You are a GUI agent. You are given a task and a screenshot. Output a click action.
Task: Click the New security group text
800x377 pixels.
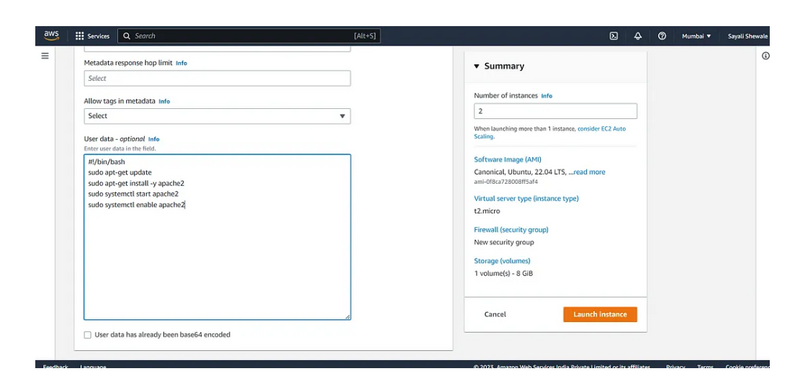pos(504,242)
